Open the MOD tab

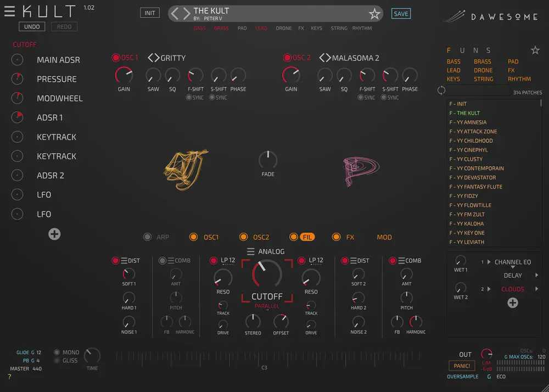coord(384,237)
